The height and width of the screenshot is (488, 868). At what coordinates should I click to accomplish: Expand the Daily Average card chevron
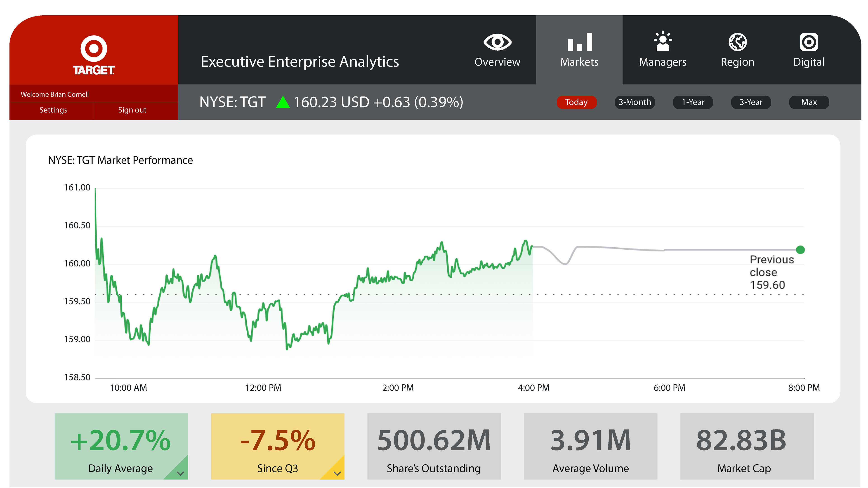pos(180,474)
